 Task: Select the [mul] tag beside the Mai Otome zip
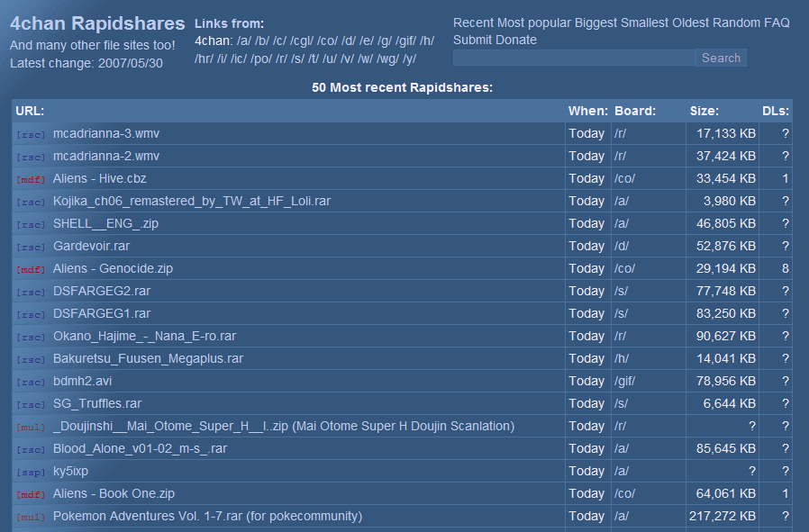[x=30, y=427]
